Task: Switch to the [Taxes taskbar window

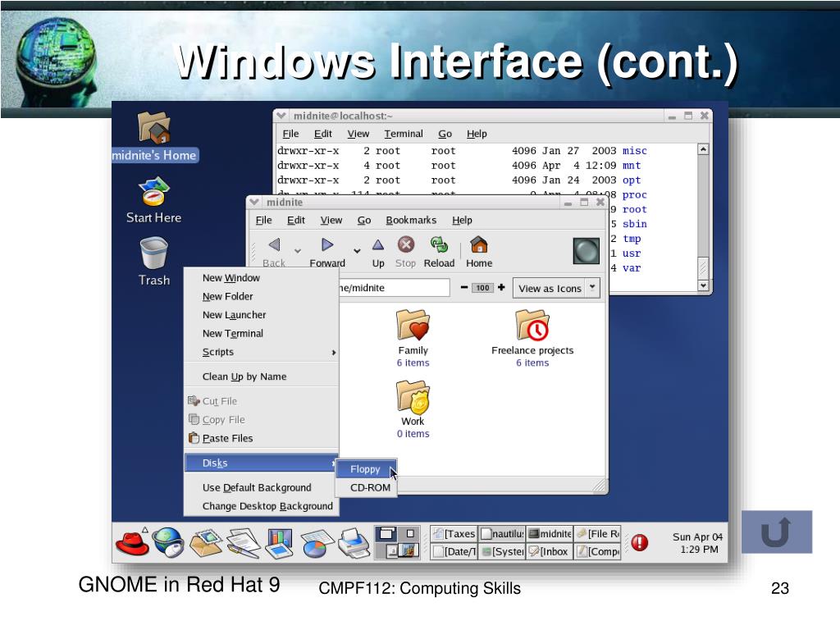Action: point(454,534)
